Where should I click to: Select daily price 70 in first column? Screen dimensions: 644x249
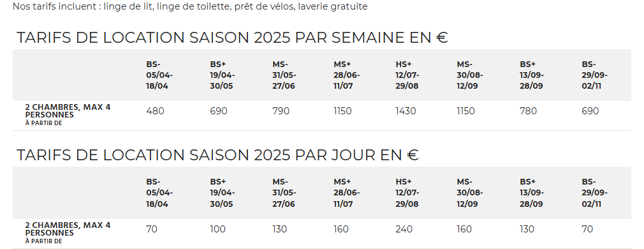pyautogui.click(x=152, y=229)
